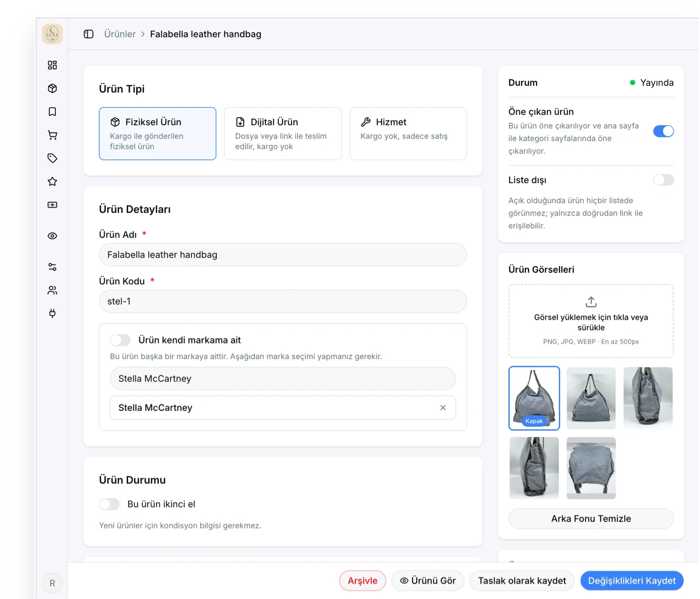700x599 pixels.
Task: Clear the Stella McCartney brand selection
Action: click(443, 408)
